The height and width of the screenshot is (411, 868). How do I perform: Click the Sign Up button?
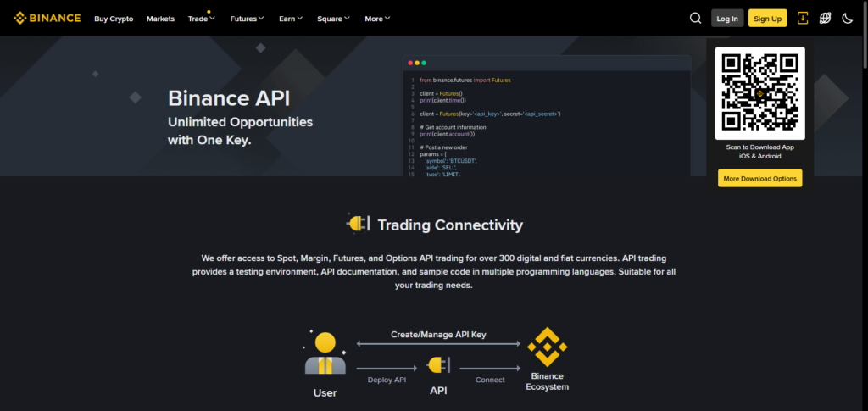[x=767, y=19]
